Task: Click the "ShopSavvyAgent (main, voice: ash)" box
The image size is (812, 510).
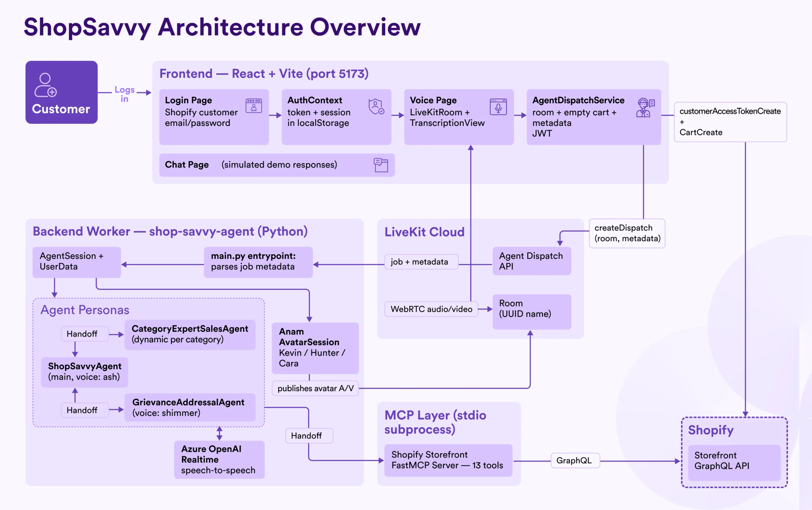Action: (84, 372)
